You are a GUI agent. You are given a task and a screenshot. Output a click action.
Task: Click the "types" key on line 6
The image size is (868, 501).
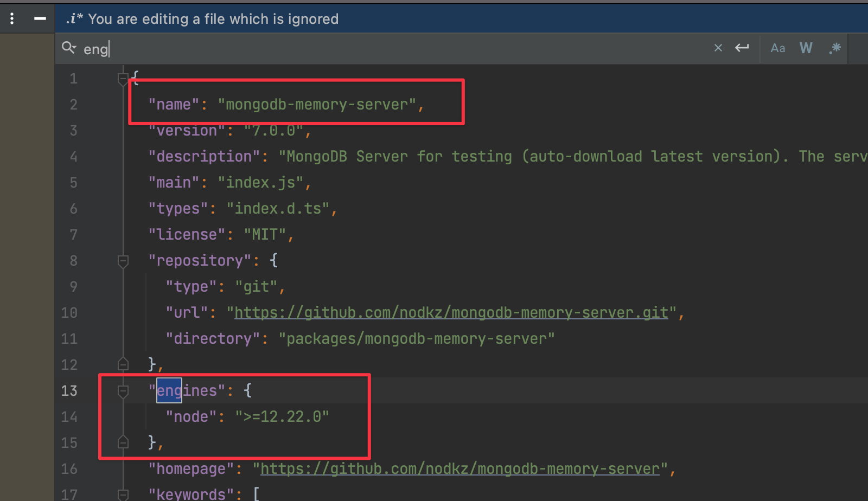click(178, 209)
